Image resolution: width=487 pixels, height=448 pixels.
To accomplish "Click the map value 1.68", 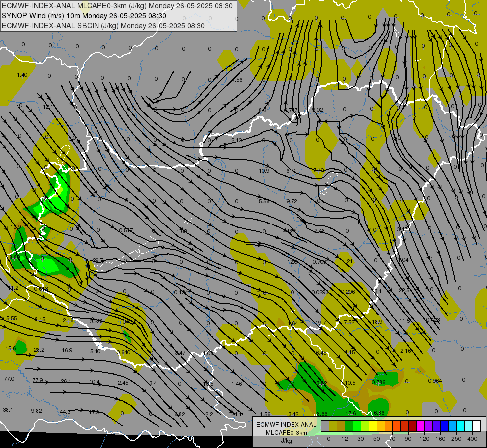I will click(x=182, y=231).
